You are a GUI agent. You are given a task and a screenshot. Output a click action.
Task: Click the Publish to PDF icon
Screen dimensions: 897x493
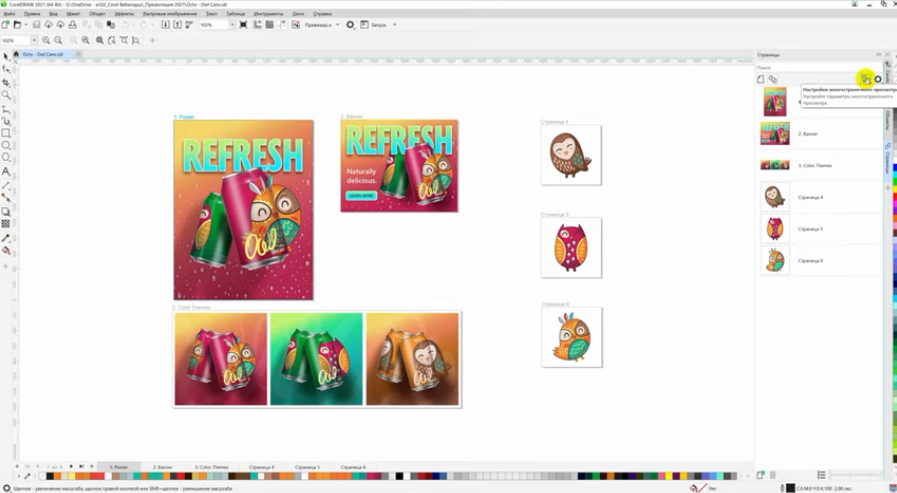(x=189, y=25)
